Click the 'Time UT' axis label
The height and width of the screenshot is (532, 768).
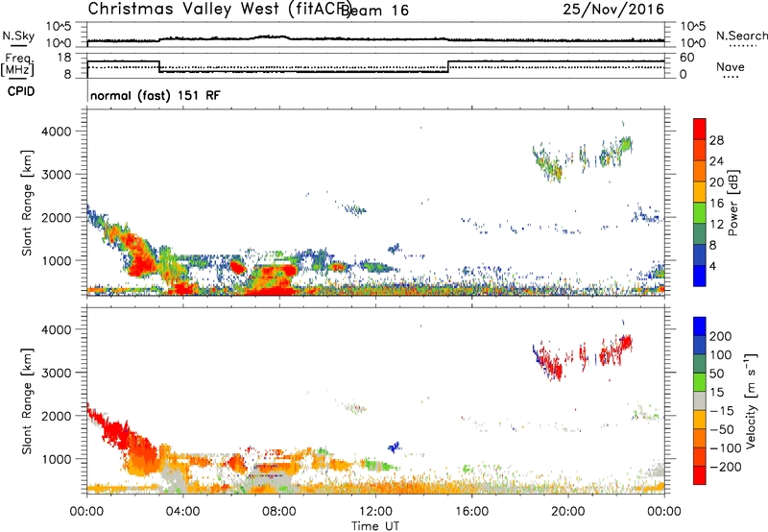point(375,526)
